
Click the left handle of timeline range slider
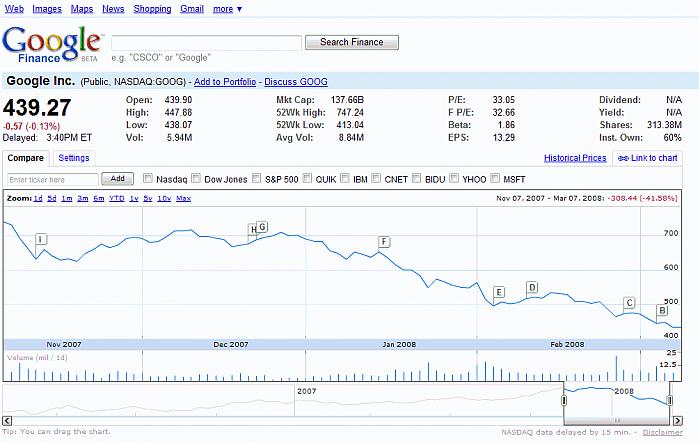565,400
